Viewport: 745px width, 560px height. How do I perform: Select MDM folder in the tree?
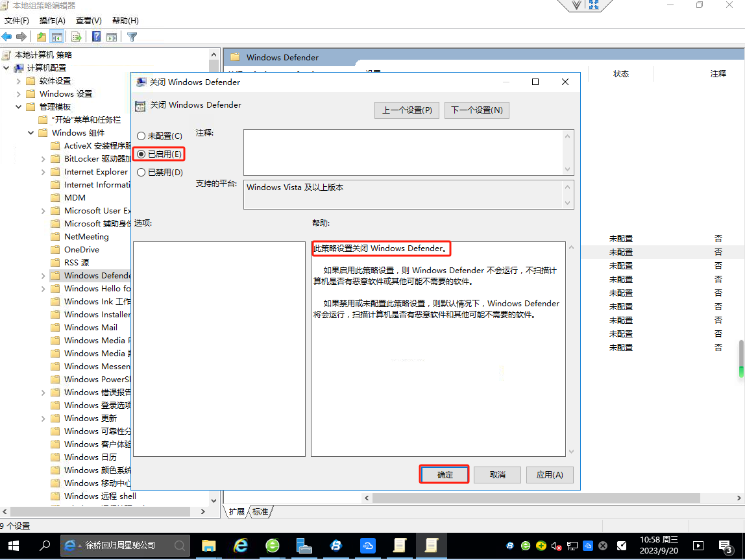tap(75, 198)
